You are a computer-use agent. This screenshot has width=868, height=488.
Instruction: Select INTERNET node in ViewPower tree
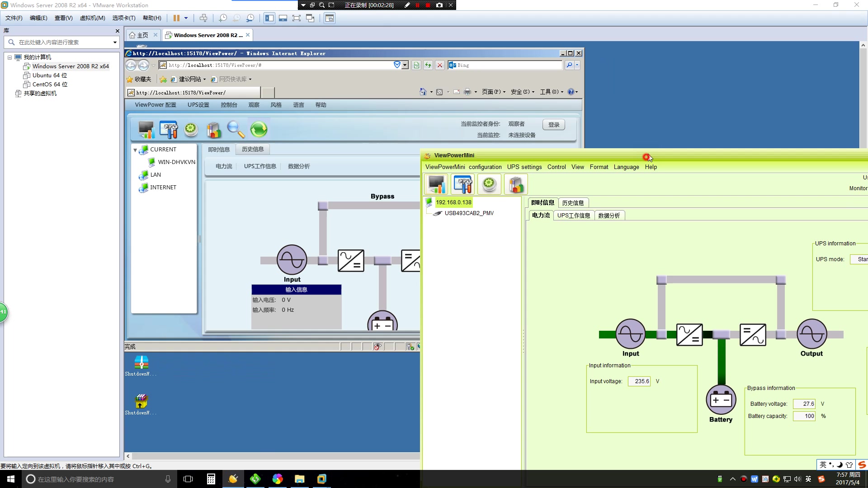click(x=163, y=187)
